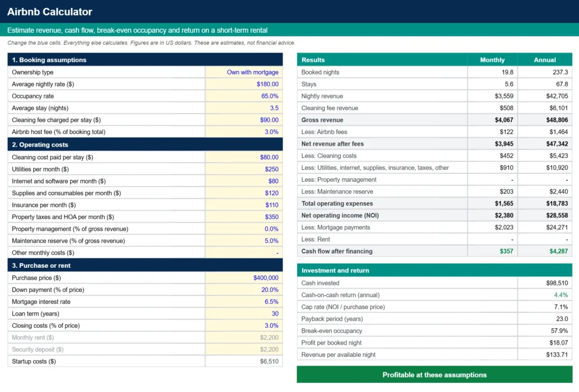Click annual Mortgage payments $24,271
This screenshot has width=579, height=392.
545,227
